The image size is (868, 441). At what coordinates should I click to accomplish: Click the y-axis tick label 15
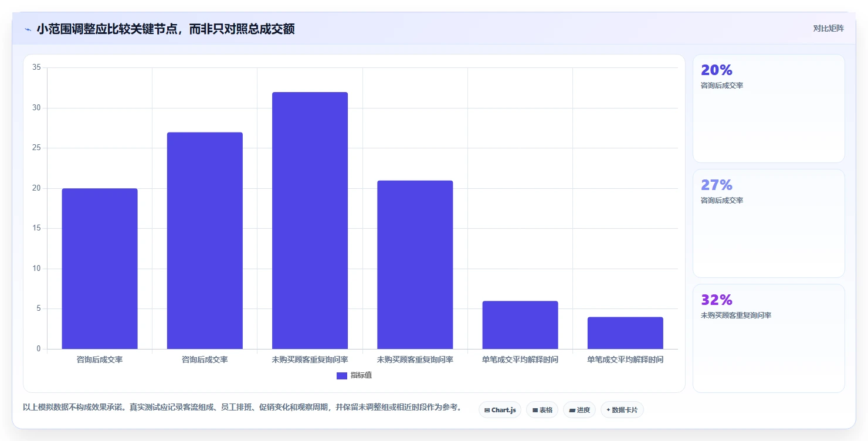(36, 228)
